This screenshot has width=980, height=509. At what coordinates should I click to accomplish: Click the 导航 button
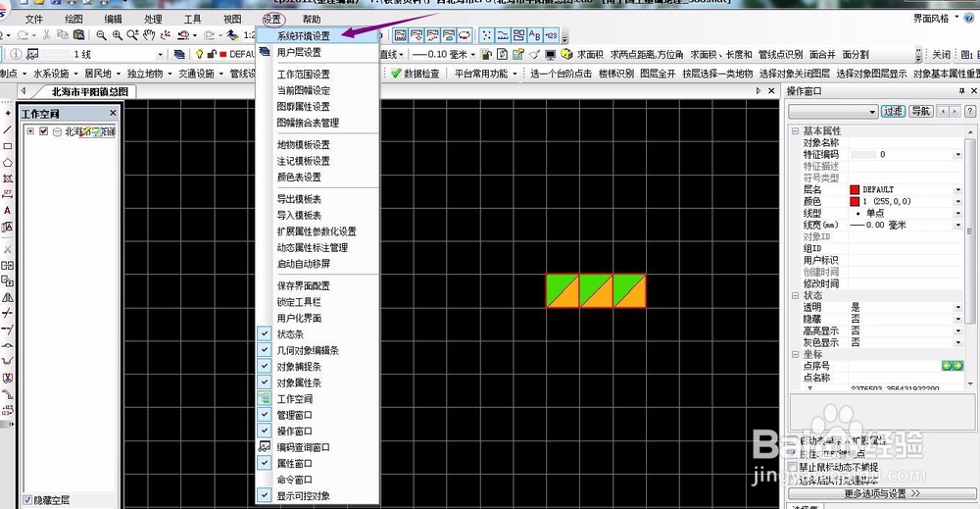click(x=920, y=111)
